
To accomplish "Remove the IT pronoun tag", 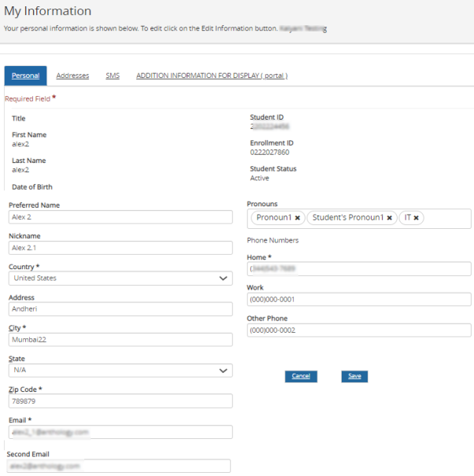I will [x=416, y=218].
